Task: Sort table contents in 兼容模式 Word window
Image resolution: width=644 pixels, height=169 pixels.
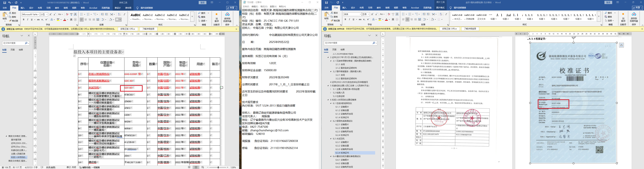Action: [119, 14]
